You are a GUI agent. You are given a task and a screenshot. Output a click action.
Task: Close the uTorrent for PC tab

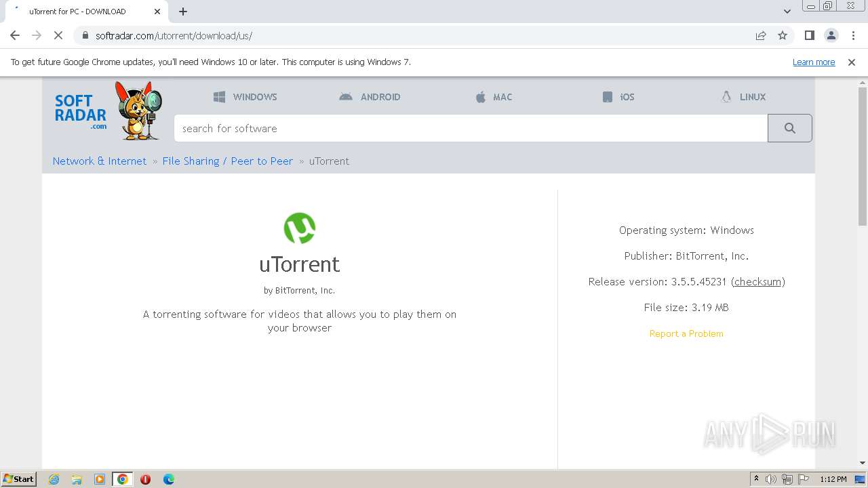point(157,12)
